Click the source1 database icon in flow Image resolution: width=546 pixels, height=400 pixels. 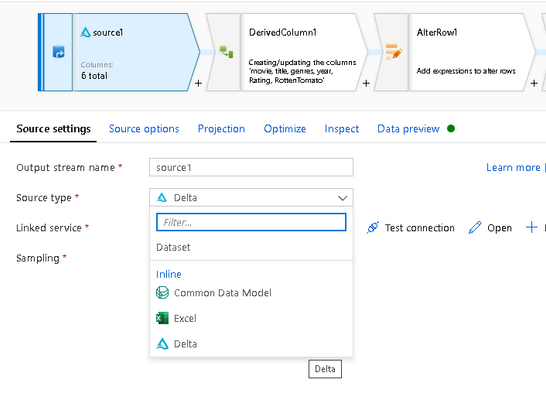pos(58,52)
